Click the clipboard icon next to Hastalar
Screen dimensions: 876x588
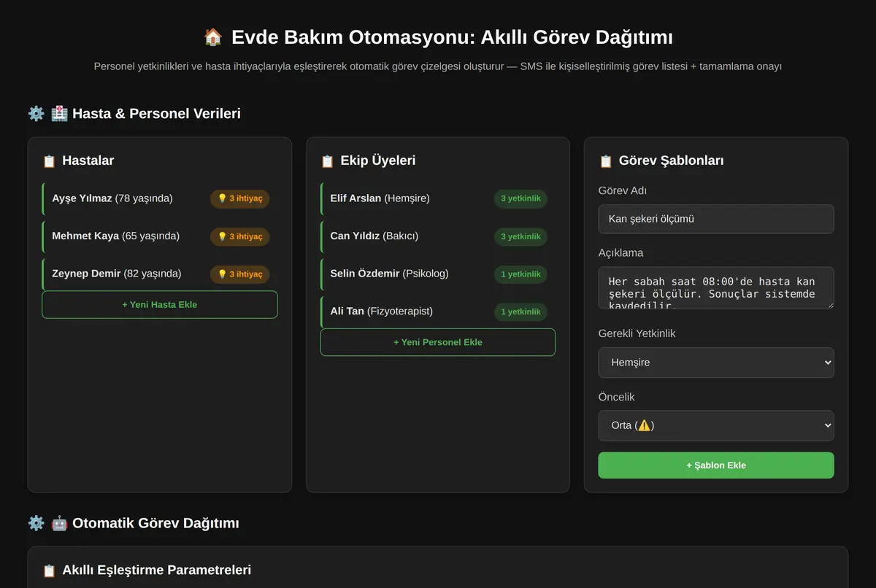49,161
